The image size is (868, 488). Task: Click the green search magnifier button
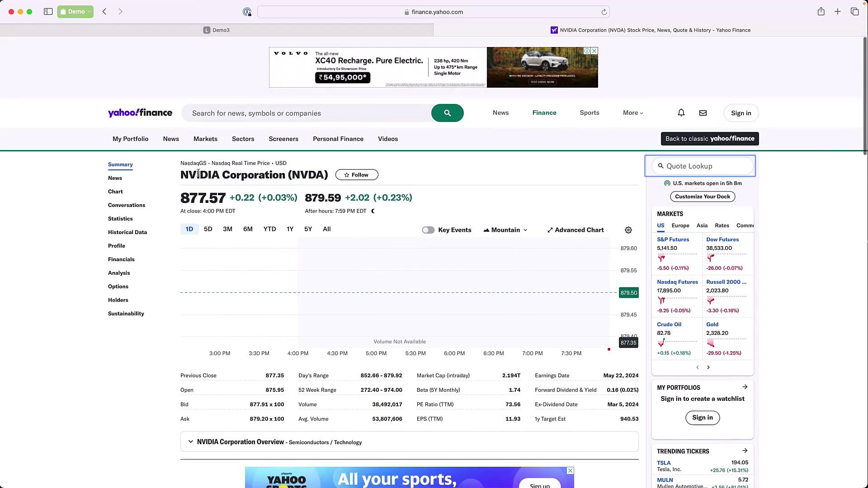click(447, 113)
